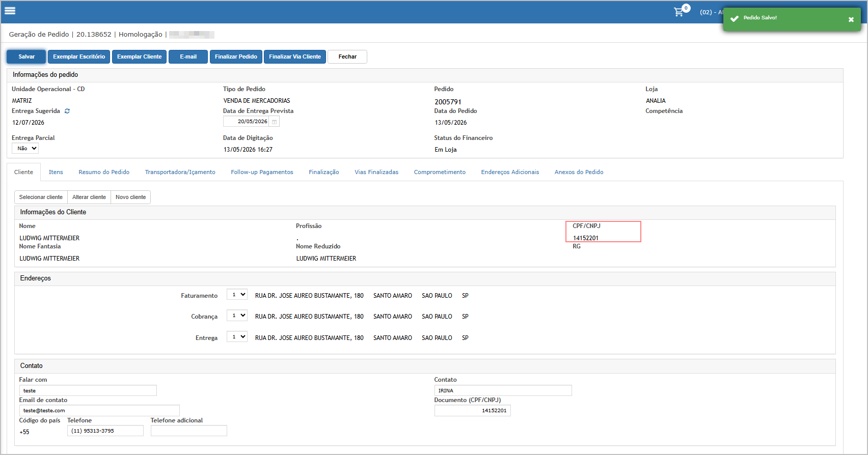Switch to the Cliente tab
Image resolution: width=868 pixels, height=455 pixels.
pyautogui.click(x=23, y=172)
